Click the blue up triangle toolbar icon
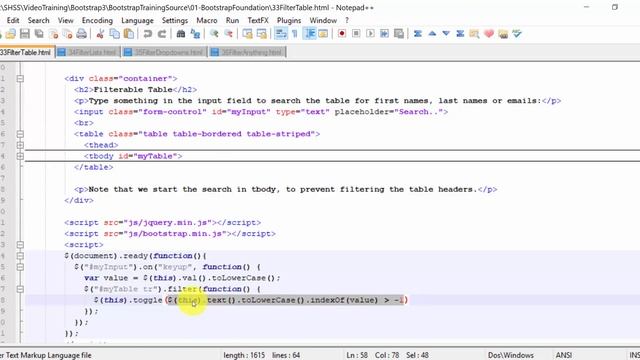Image resolution: width=640 pixels, height=360 pixels. [432, 34]
